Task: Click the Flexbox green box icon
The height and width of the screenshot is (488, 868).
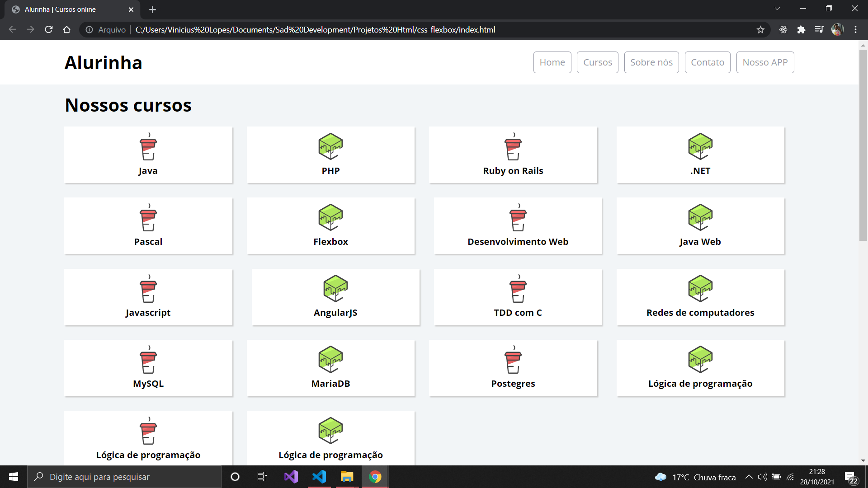Action: coord(330,217)
